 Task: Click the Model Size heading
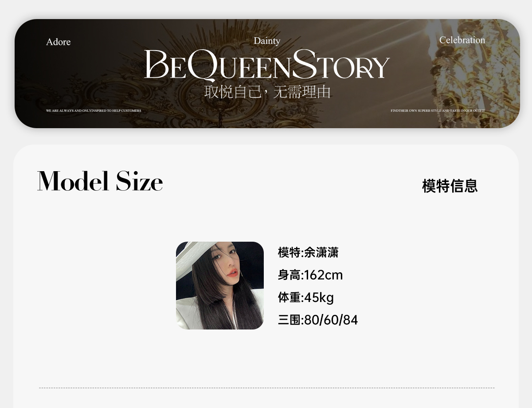click(x=100, y=181)
